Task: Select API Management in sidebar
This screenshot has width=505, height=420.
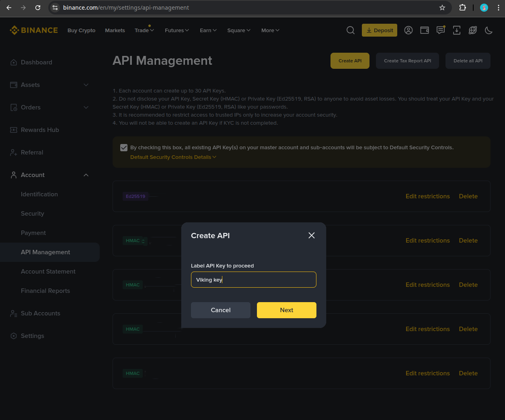Action: coord(50,252)
